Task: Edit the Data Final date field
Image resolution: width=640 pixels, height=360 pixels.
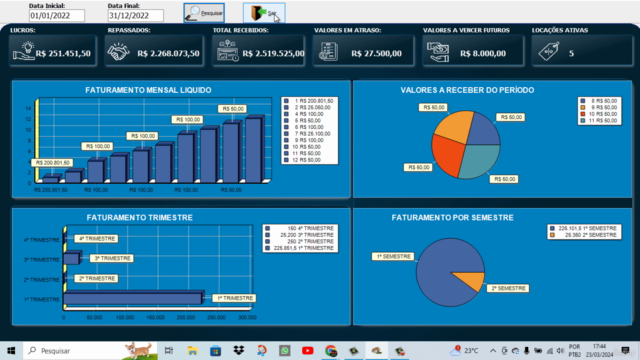Action: tap(136, 16)
